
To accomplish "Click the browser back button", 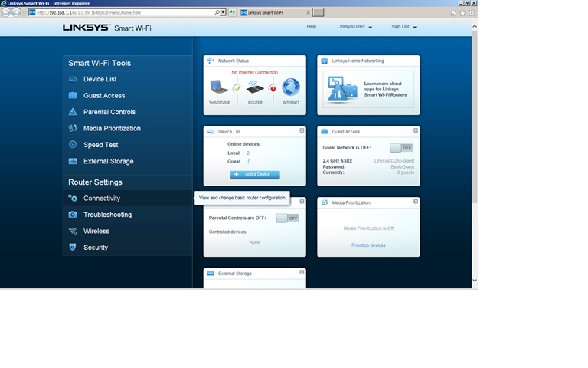I will pos(5,12).
